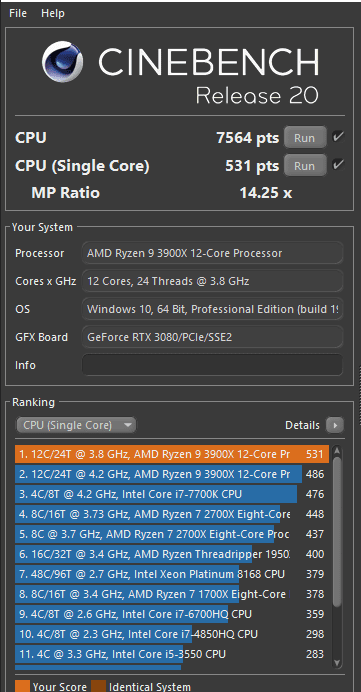Select the Intel Core i7-7700K ranking entry
The image size is (361, 692).
pos(172,494)
